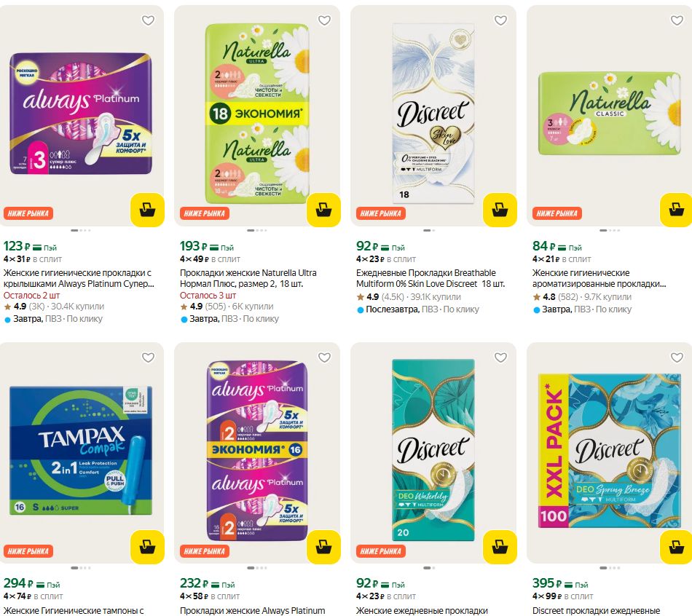692x616 pixels.
Task: Toggle favorite heart on Discreet Skin Love
Action: point(500,20)
